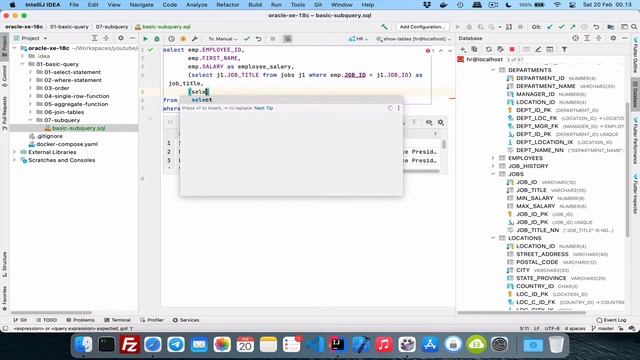The image size is (640, 360).
Task: Collapse the LOCATIONS table node
Action: (493, 238)
